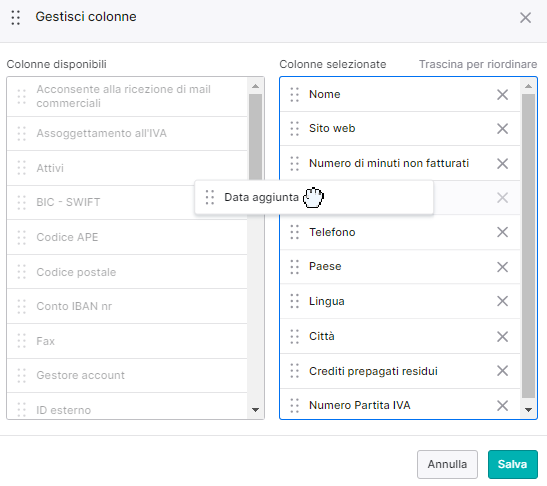Select Codice APE in available columns
The height and width of the screenshot is (486, 547).
click(x=127, y=237)
